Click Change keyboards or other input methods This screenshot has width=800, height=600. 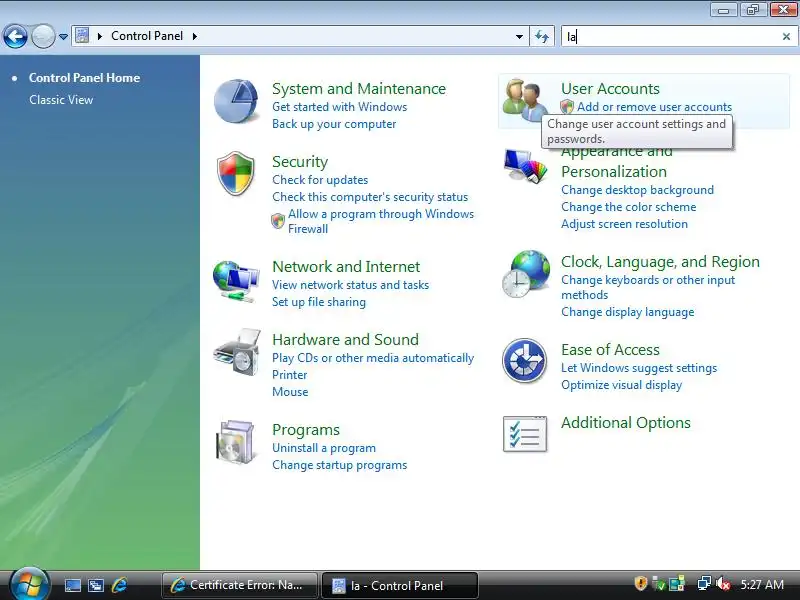tap(648, 287)
